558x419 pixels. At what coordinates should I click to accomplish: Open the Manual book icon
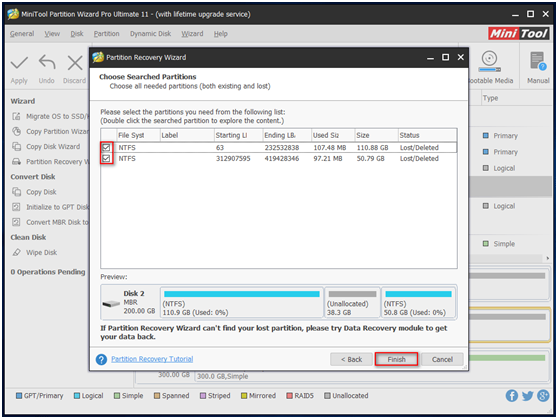[538, 61]
